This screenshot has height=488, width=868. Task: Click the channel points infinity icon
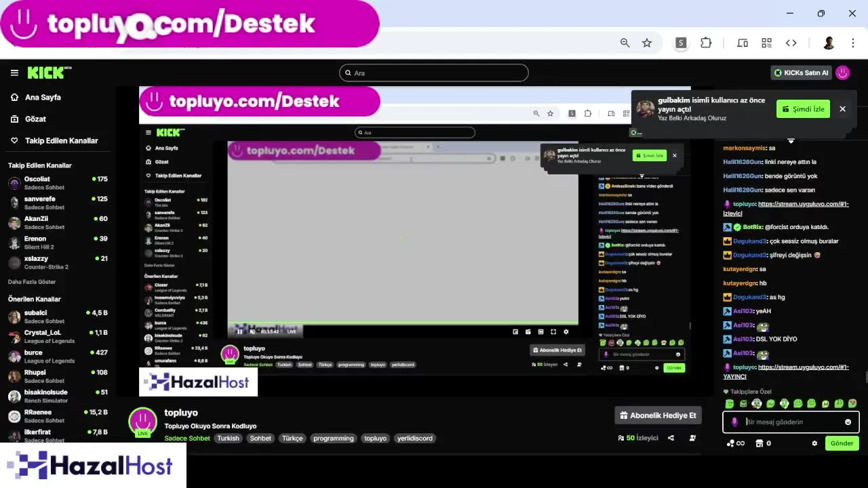point(735,443)
